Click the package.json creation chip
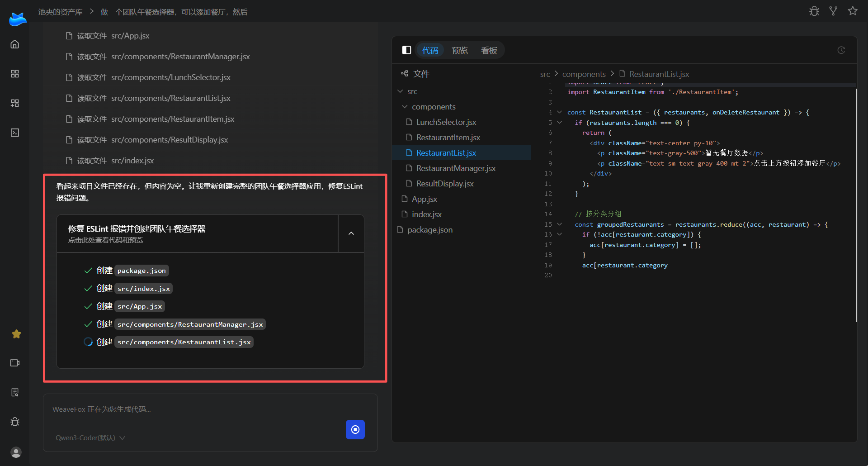868x466 pixels. [x=142, y=271]
